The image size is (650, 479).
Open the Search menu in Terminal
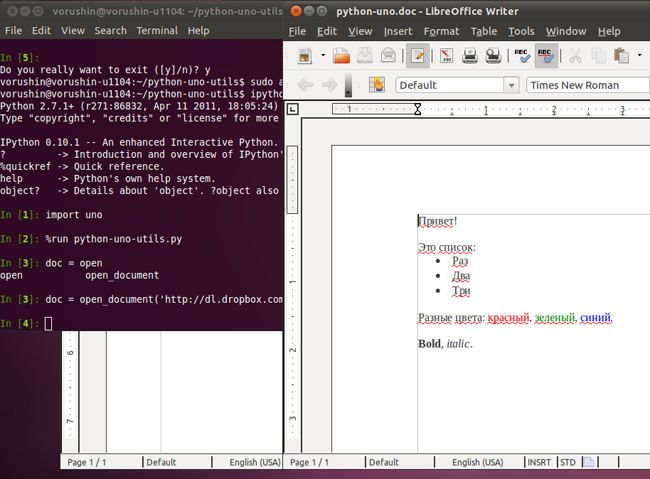(110, 31)
